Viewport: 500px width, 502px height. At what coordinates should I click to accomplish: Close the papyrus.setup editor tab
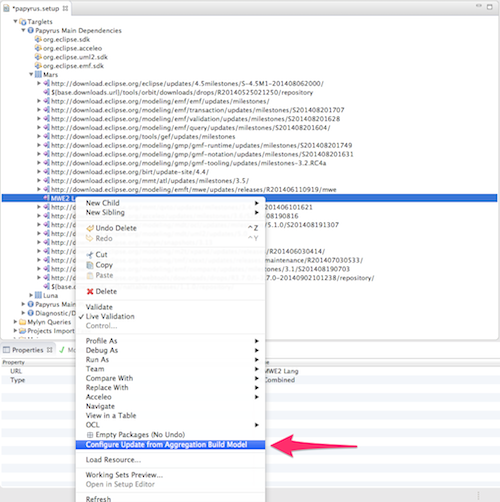coord(65,8)
